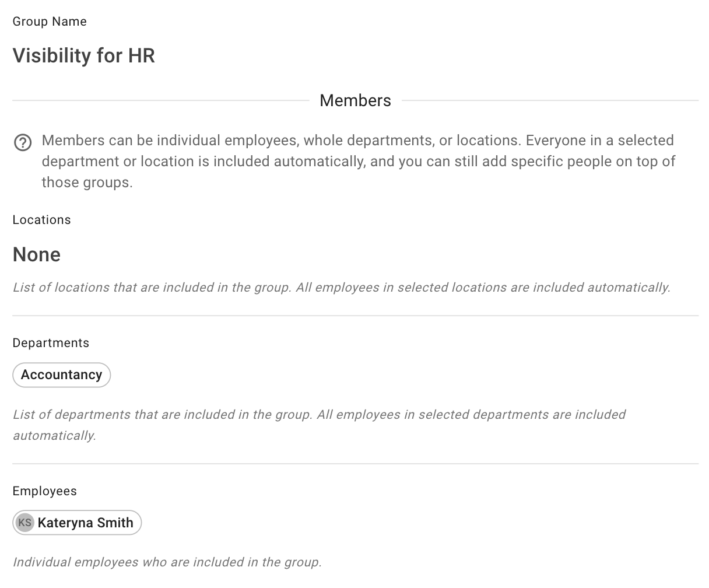Select the Accountancy department chip
The width and height of the screenshot is (709, 588).
61,375
